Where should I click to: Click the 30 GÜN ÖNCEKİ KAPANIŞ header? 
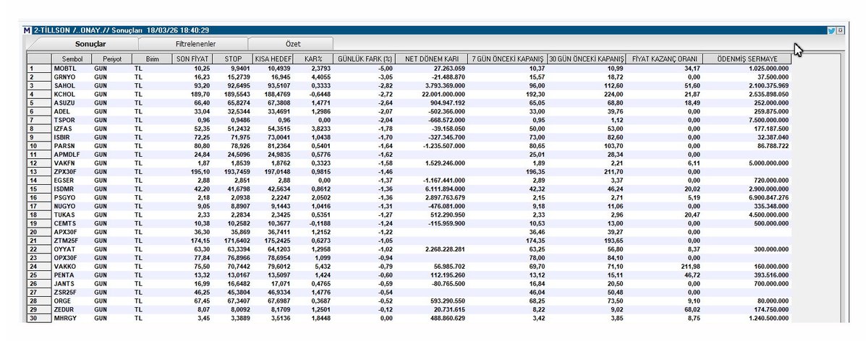point(586,59)
